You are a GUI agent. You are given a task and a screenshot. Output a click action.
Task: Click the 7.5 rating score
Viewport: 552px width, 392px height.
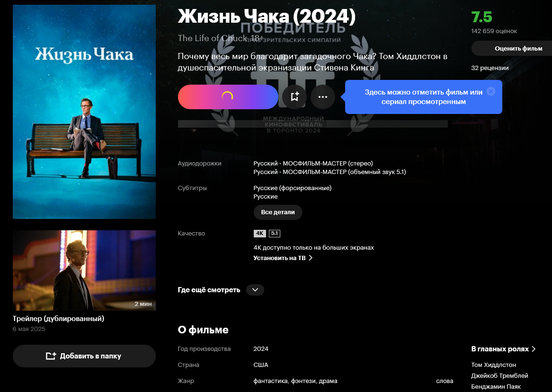tap(481, 17)
